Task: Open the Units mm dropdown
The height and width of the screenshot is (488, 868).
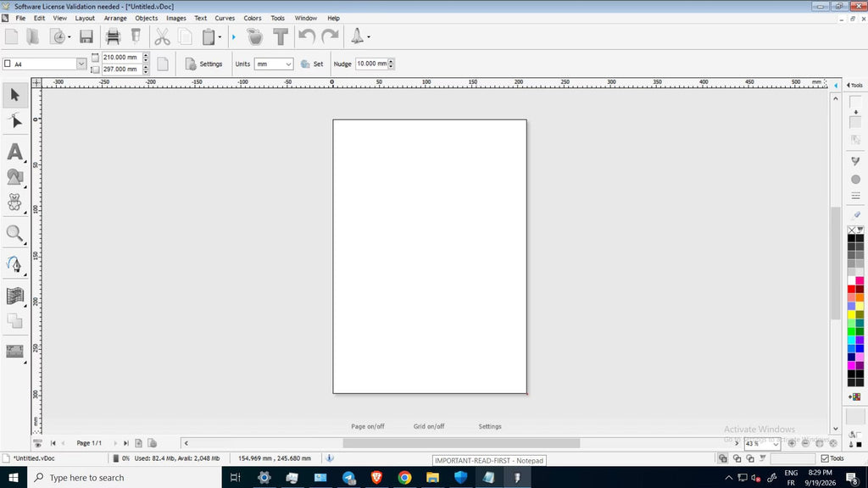Action: (x=288, y=64)
